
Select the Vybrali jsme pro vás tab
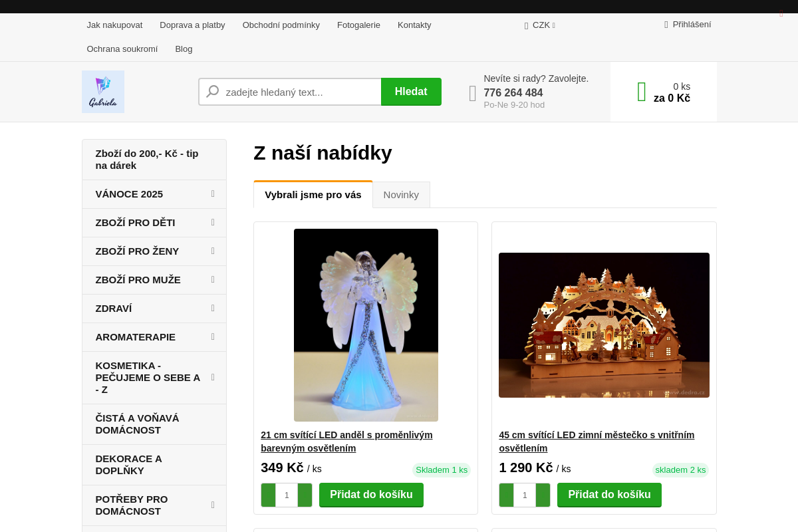313,195
